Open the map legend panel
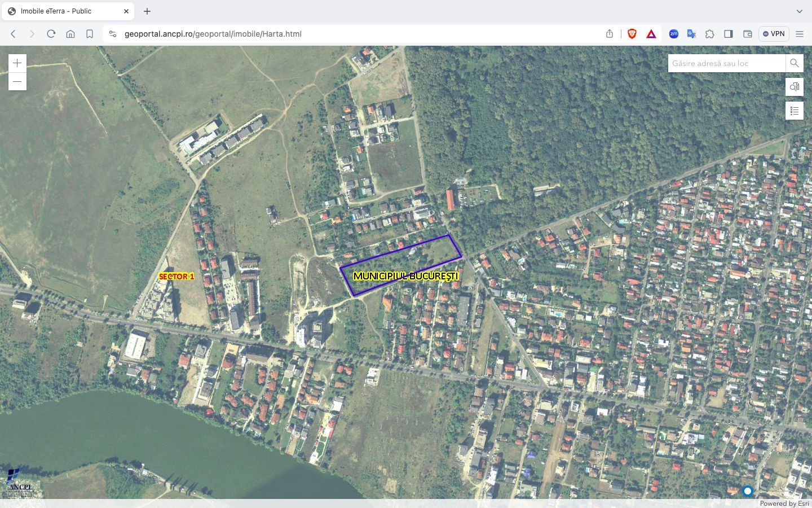Viewport: 812px width, 508px height. [x=794, y=111]
